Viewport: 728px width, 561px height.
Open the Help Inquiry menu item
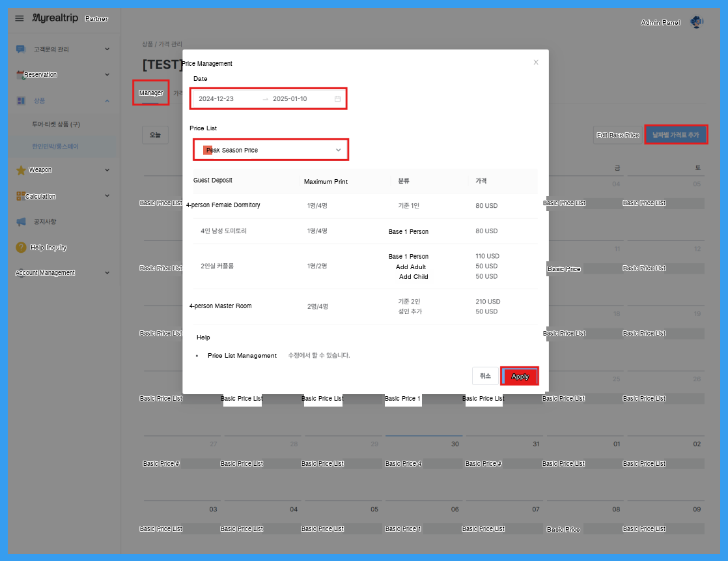tap(48, 248)
